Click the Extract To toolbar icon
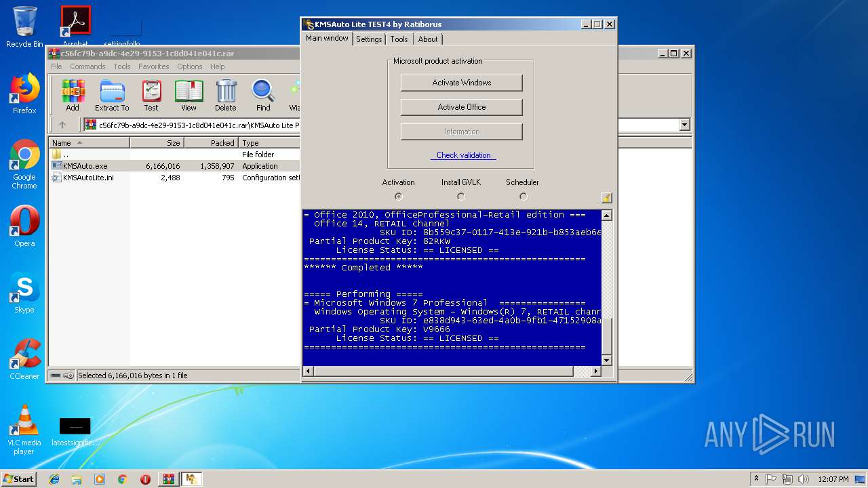Viewport: 868px width, 488px height. (x=112, y=96)
